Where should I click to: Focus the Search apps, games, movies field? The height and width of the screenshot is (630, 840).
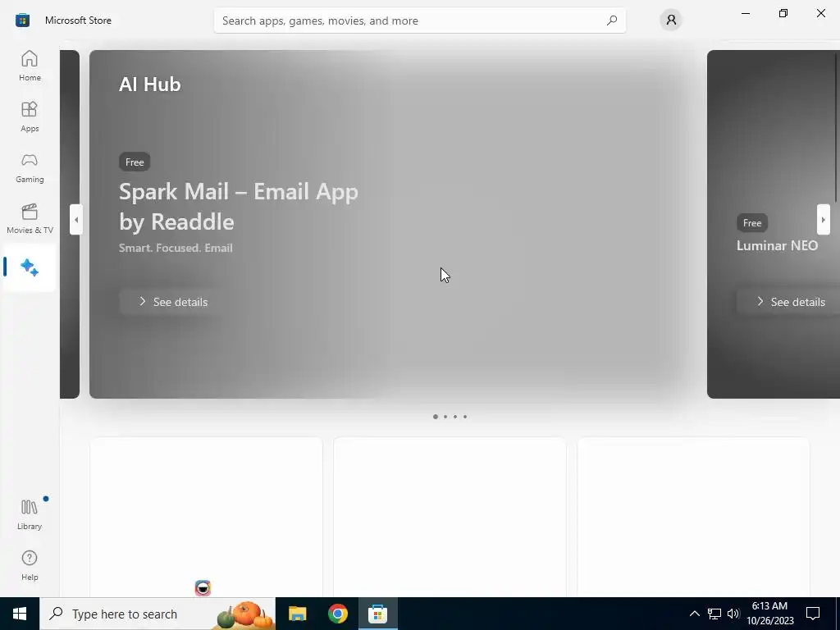pyautogui.click(x=419, y=21)
